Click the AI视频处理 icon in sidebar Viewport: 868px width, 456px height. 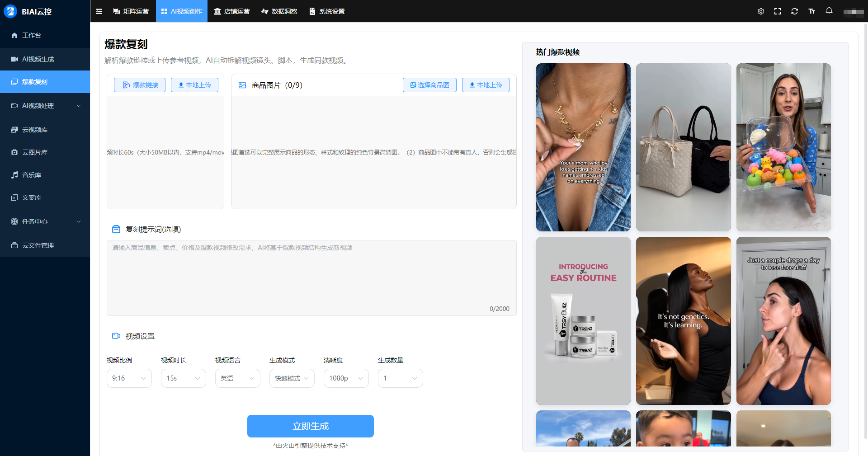pyautogui.click(x=14, y=106)
